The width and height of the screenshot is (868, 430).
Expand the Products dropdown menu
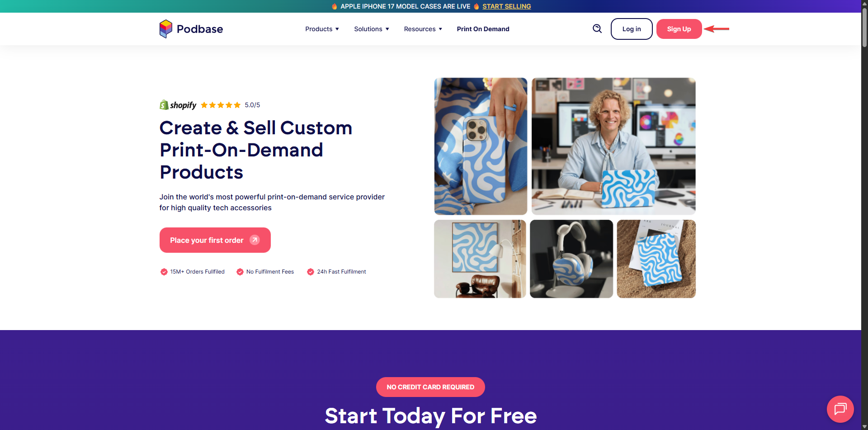[322, 29]
